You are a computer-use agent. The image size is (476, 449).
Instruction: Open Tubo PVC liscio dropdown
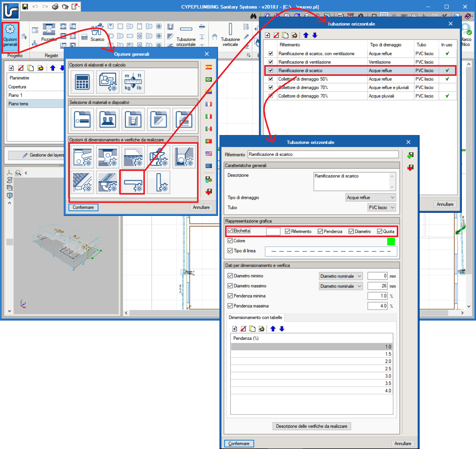[382, 208]
